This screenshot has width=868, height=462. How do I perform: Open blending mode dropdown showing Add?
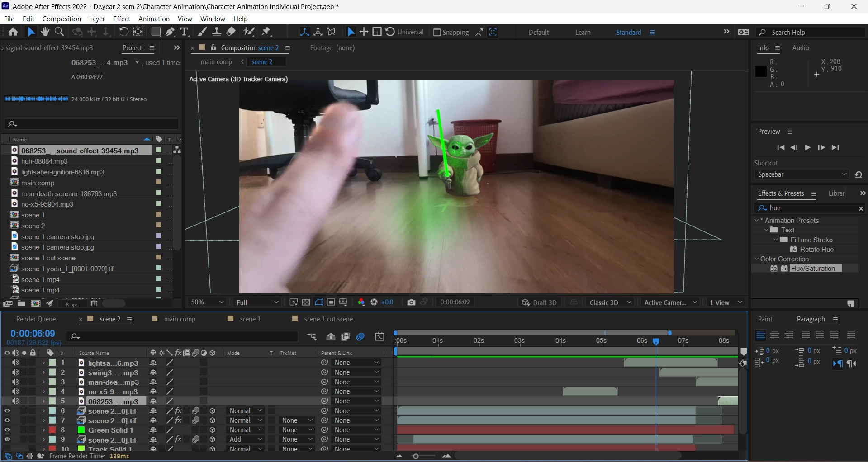pyautogui.click(x=246, y=439)
